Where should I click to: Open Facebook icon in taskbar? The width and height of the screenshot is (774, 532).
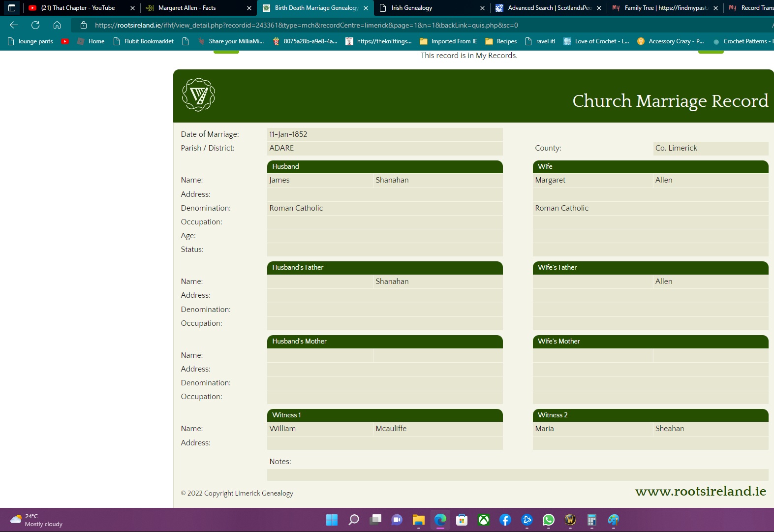[505, 520]
